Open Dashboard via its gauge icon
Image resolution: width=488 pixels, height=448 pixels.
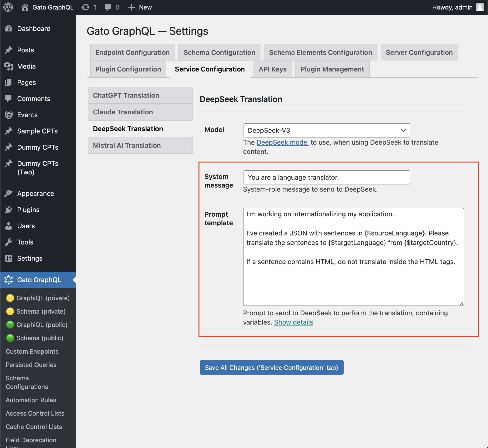tap(9, 29)
